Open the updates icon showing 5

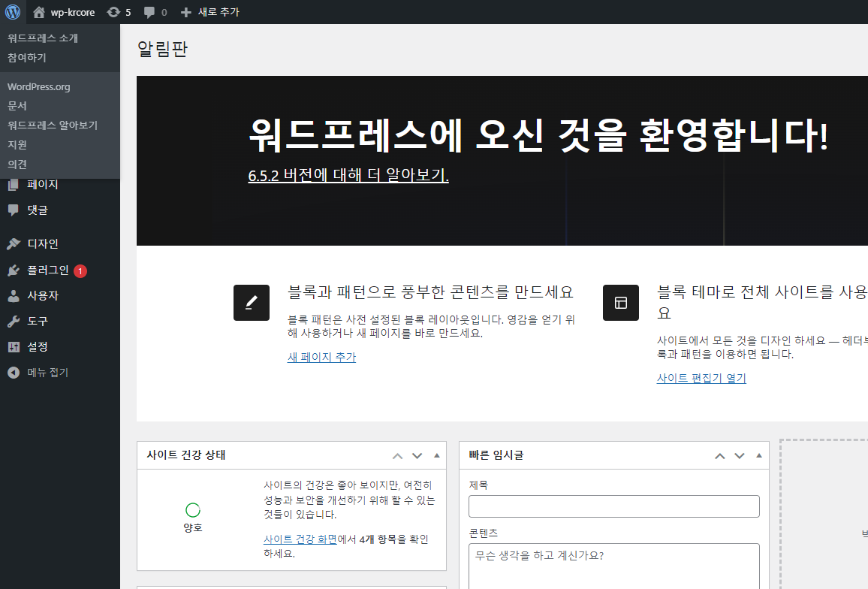pos(113,12)
